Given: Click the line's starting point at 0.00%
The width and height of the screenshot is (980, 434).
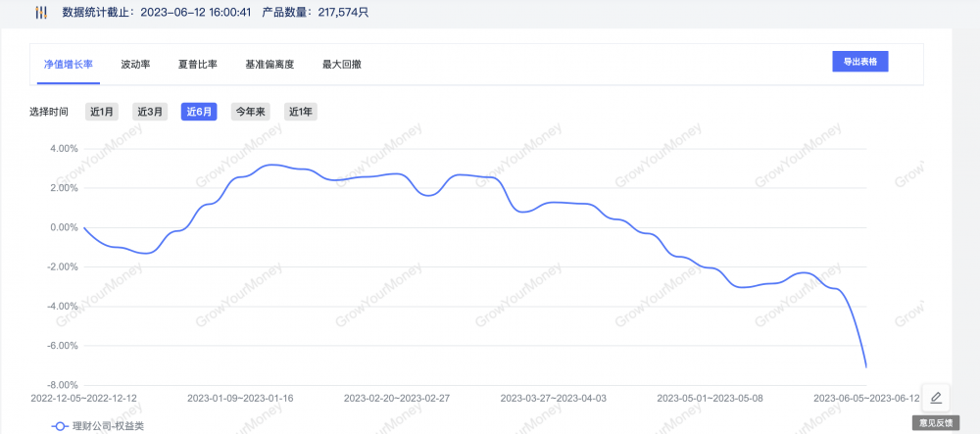Looking at the screenshot, I should 84,227.
